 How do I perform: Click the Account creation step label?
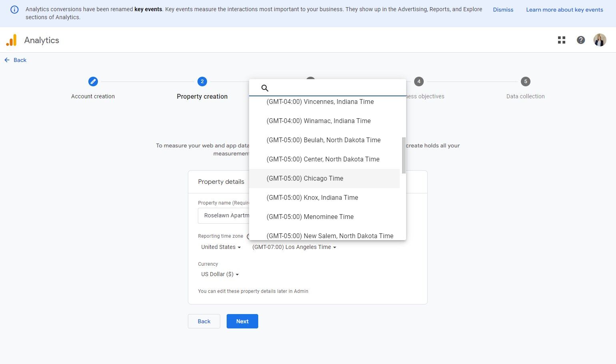93,96
